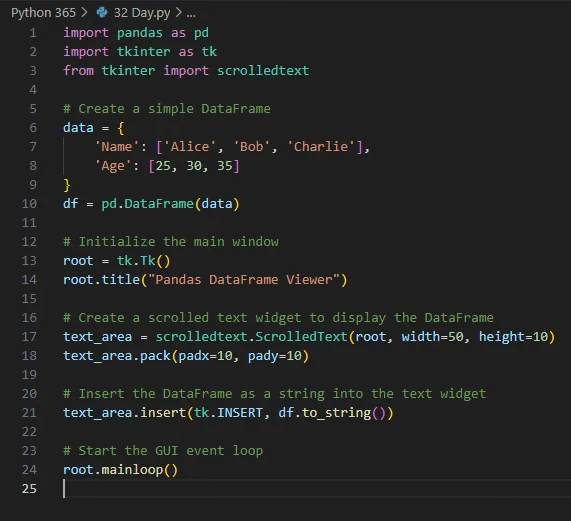Click line number 25 in gutter
Viewport: 571px width, 521px height.
29,488
